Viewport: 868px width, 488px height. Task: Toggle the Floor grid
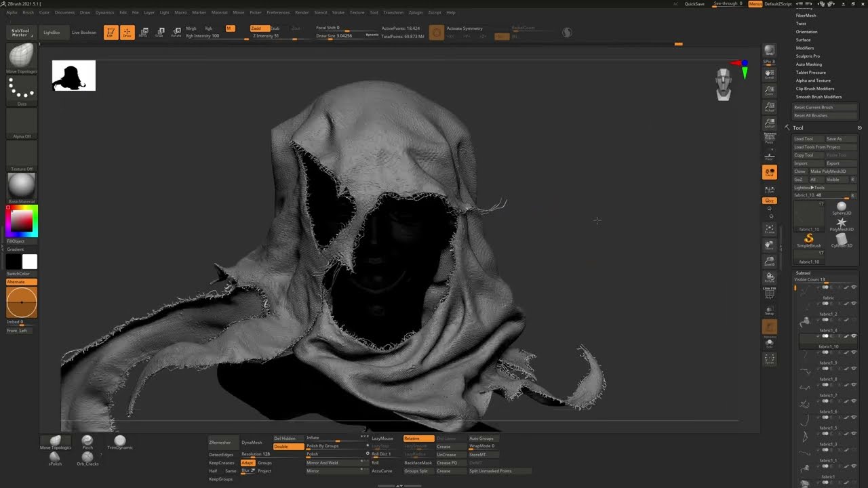click(769, 156)
